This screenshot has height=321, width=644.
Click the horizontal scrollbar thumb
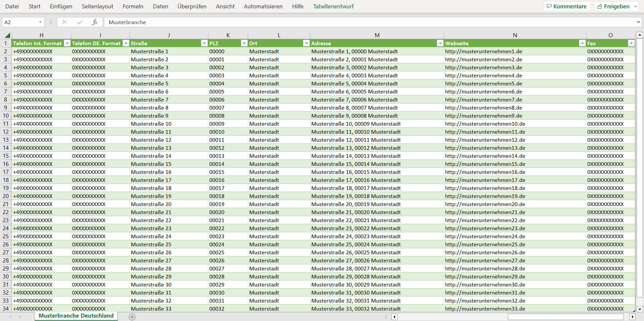point(565,317)
